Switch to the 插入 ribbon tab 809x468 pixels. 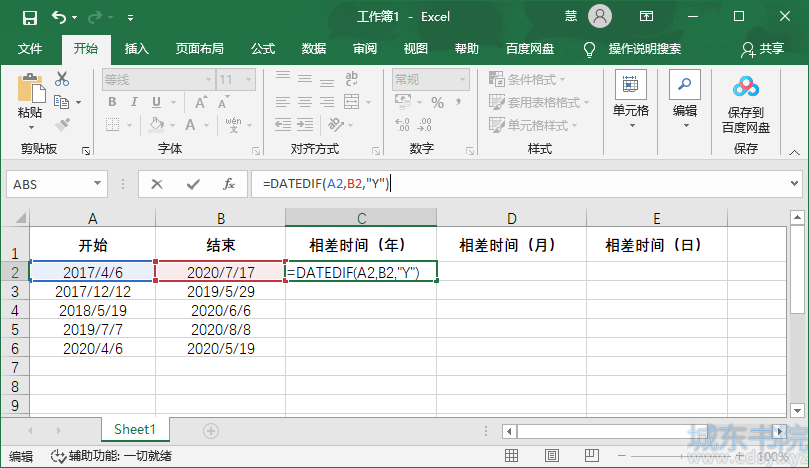(x=137, y=49)
